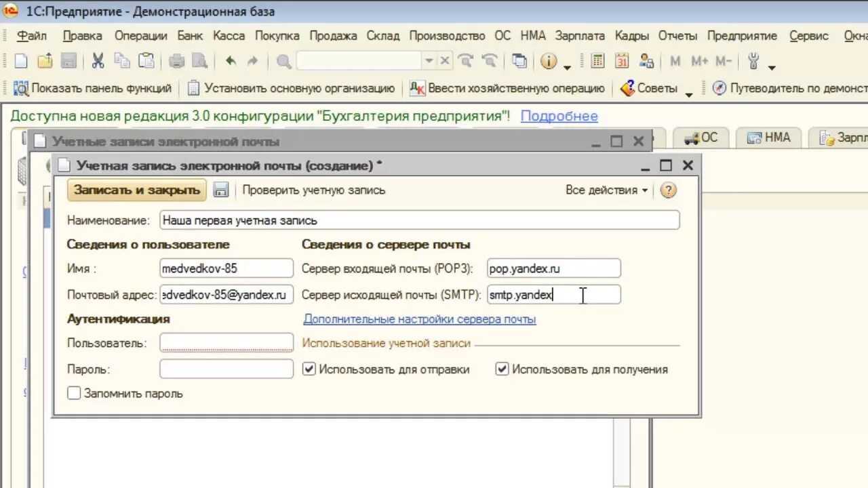Click the Пароль input field
868x488 pixels.
pos(226,369)
